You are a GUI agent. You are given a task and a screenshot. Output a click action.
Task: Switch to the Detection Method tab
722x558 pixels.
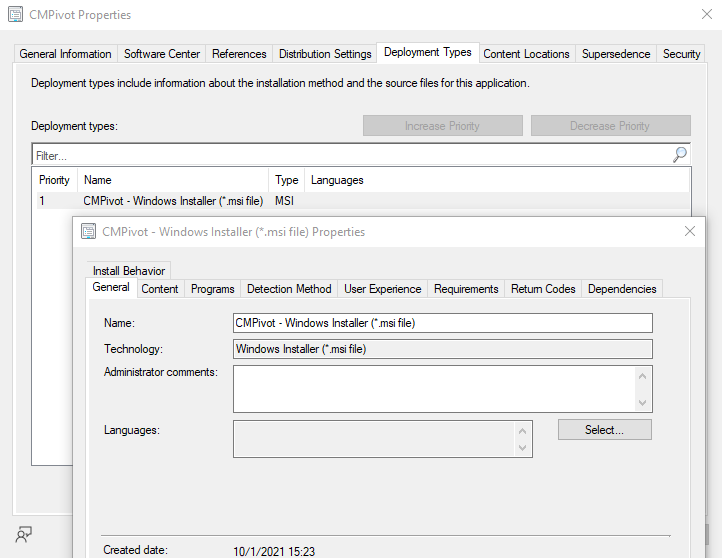click(x=289, y=289)
